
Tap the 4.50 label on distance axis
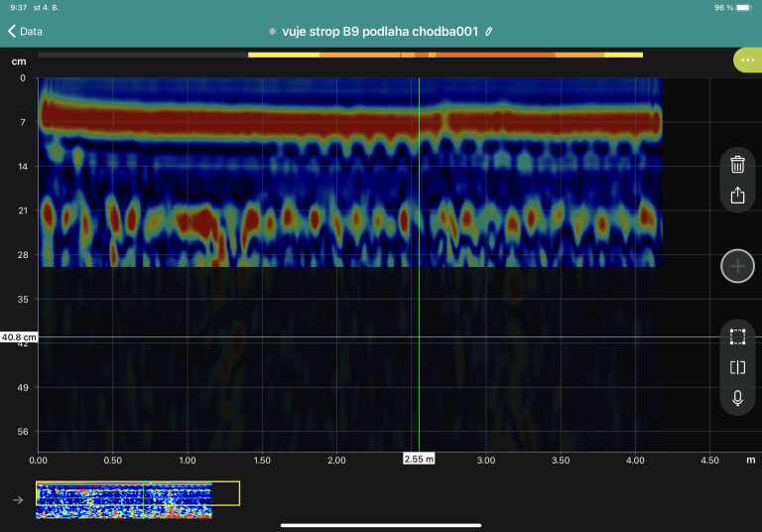tap(709, 460)
